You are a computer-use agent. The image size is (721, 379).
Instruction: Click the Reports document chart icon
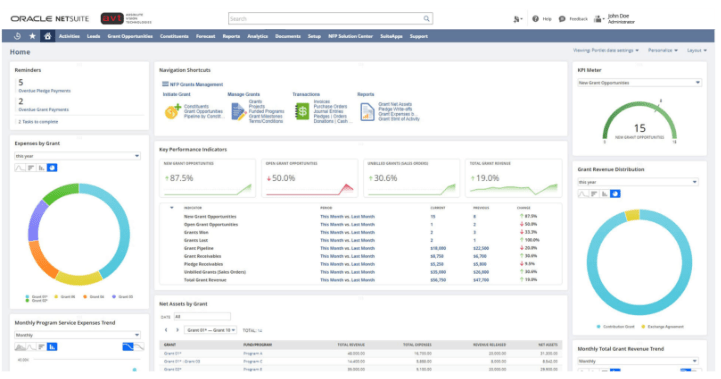tap(367, 112)
